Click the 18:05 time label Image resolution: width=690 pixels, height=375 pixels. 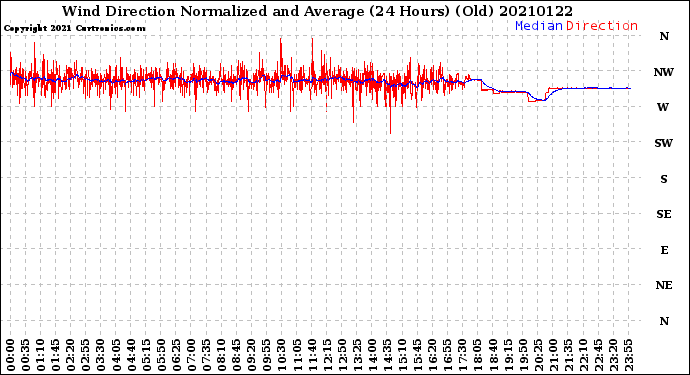click(478, 355)
